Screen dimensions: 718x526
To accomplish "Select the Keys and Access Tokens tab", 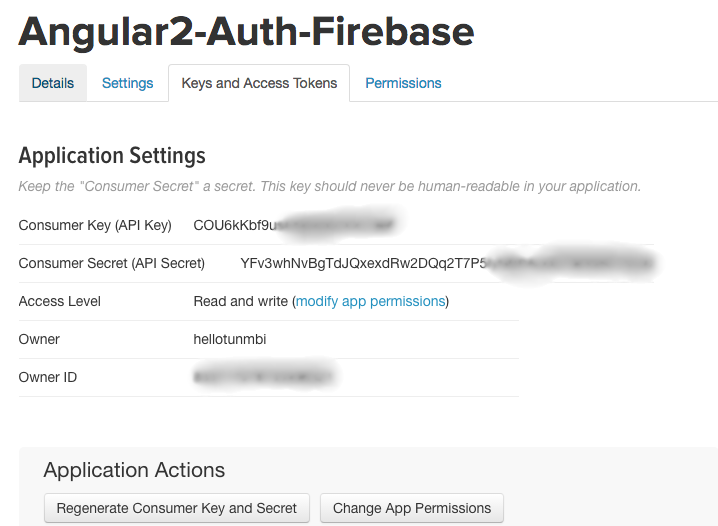I will 259,83.
